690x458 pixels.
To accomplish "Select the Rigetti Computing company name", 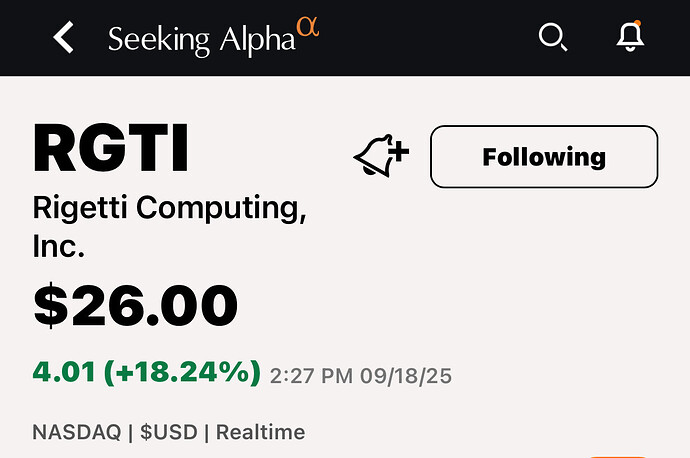I will [x=170, y=209].
